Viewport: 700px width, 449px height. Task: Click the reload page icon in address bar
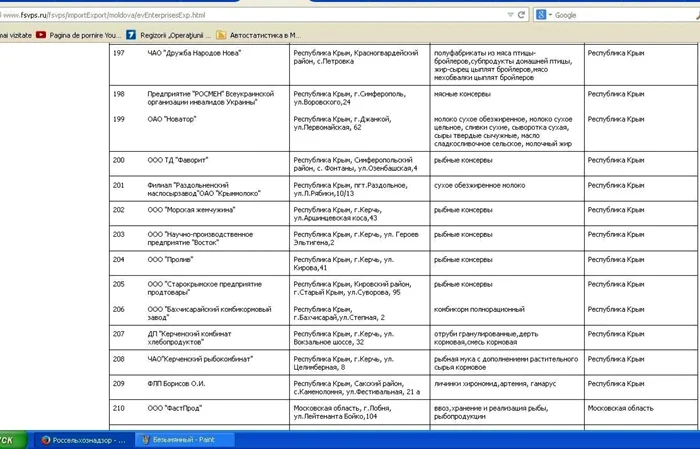click(x=521, y=15)
